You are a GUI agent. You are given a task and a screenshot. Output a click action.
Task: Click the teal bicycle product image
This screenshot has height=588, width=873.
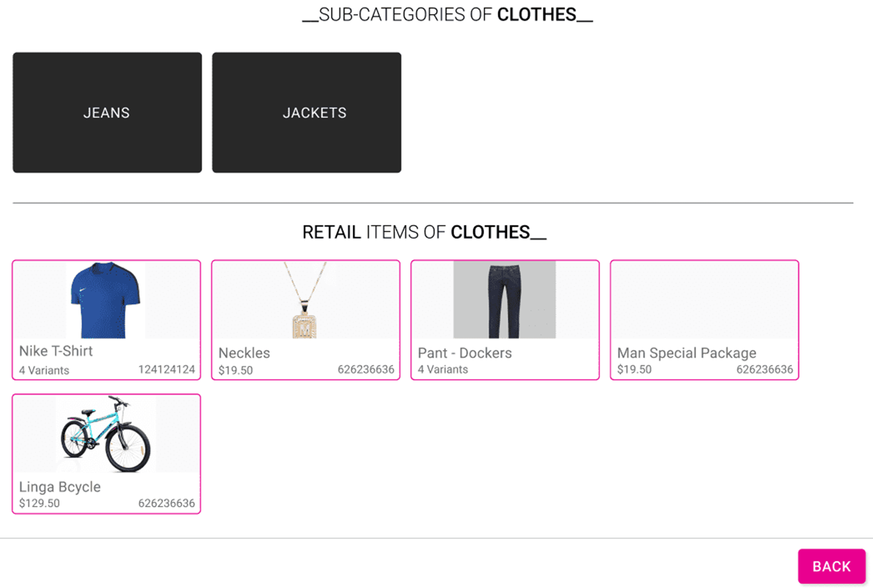pyautogui.click(x=106, y=434)
